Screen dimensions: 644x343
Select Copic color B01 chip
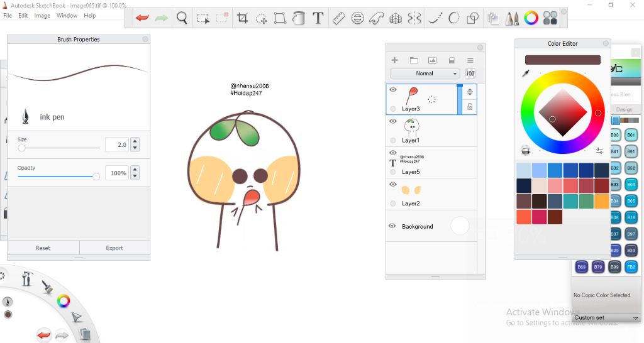point(631,135)
